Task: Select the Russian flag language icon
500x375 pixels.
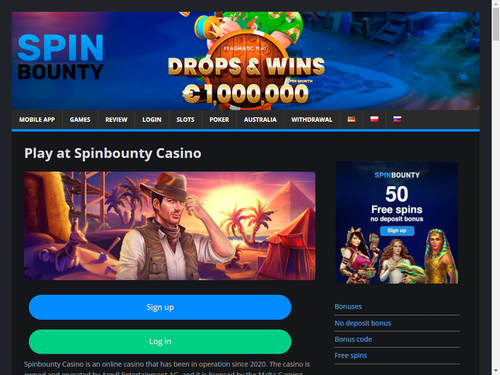Action: 397,119
